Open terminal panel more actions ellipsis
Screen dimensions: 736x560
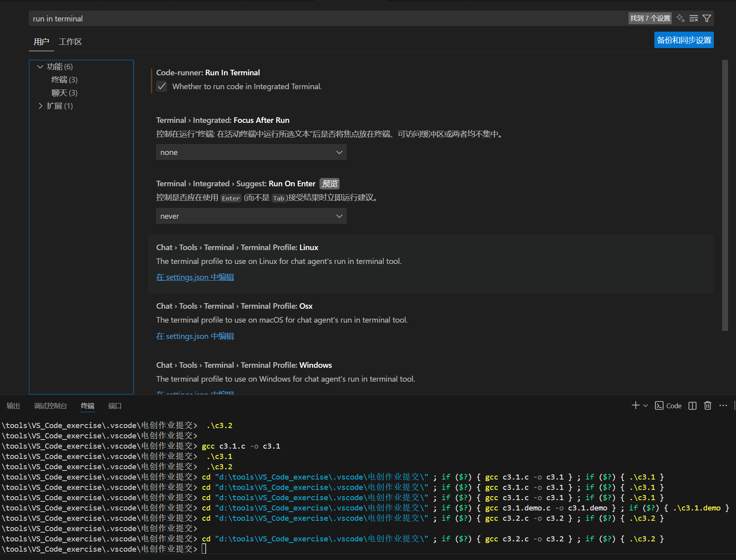[723, 405]
